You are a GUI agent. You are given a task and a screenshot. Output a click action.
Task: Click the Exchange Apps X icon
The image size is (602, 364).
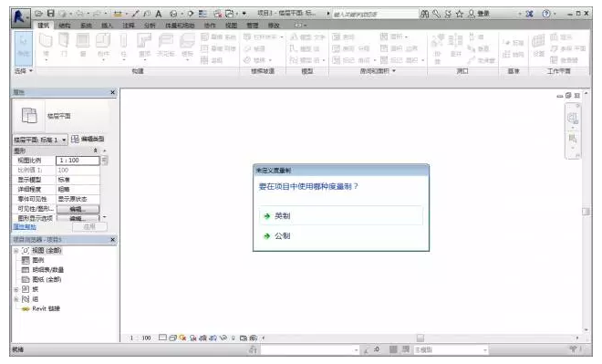coord(529,14)
